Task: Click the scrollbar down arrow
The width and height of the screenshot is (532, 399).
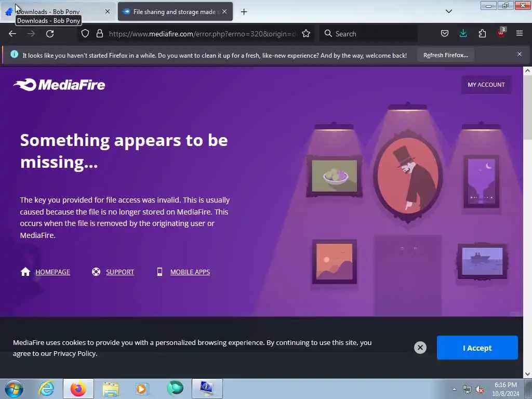Action: tap(528, 374)
